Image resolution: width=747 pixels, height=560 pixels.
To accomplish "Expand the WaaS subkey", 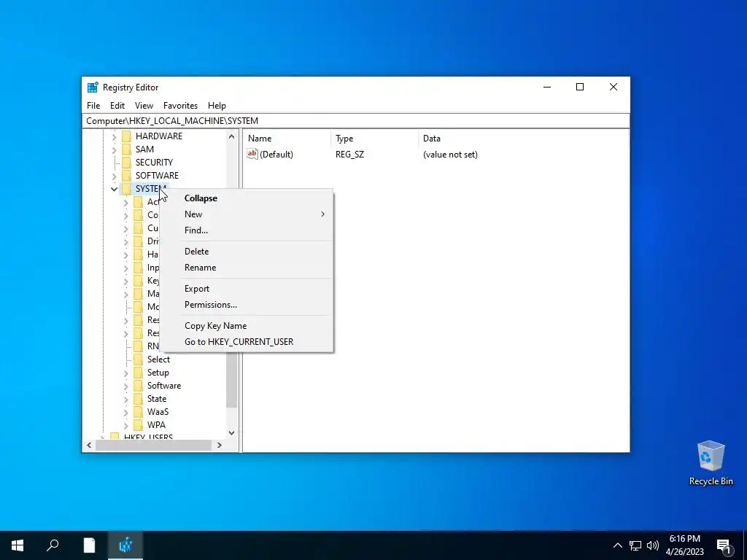I will point(125,413).
